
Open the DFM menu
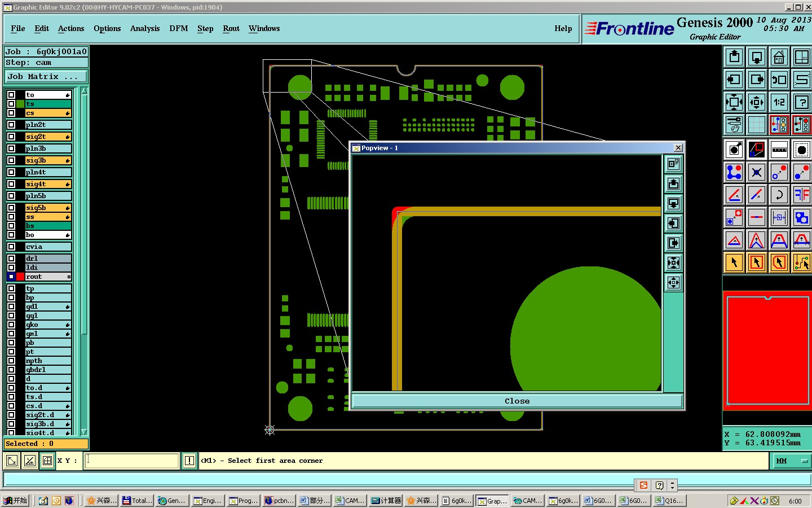(x=179, y=29)
